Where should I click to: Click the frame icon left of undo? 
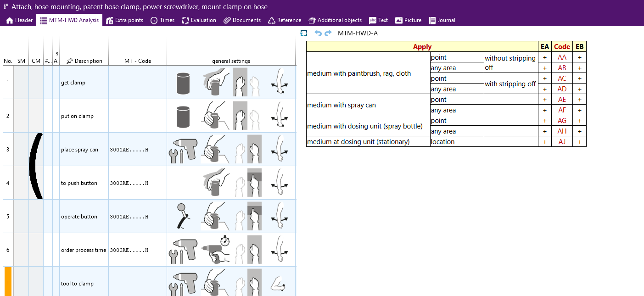click(303, 33)
